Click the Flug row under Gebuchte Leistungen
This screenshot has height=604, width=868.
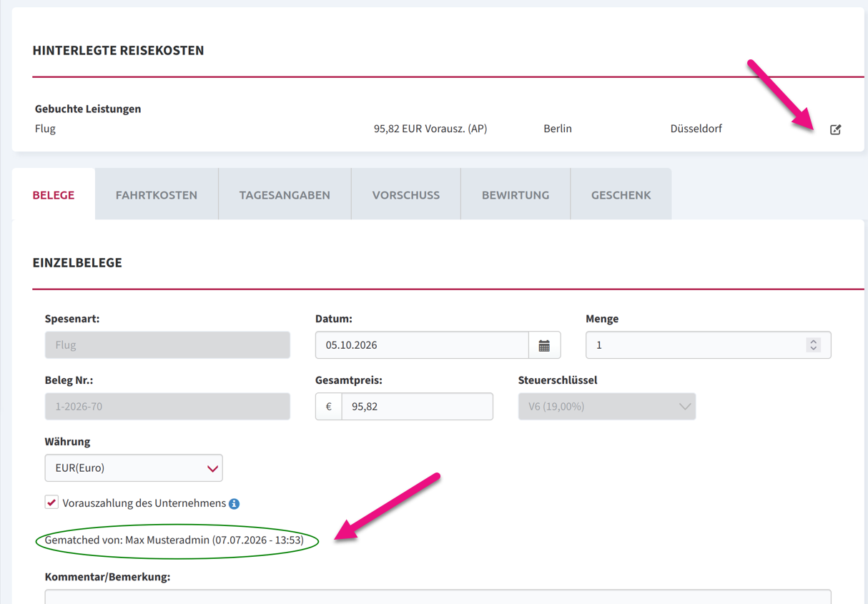pos(438,129)
